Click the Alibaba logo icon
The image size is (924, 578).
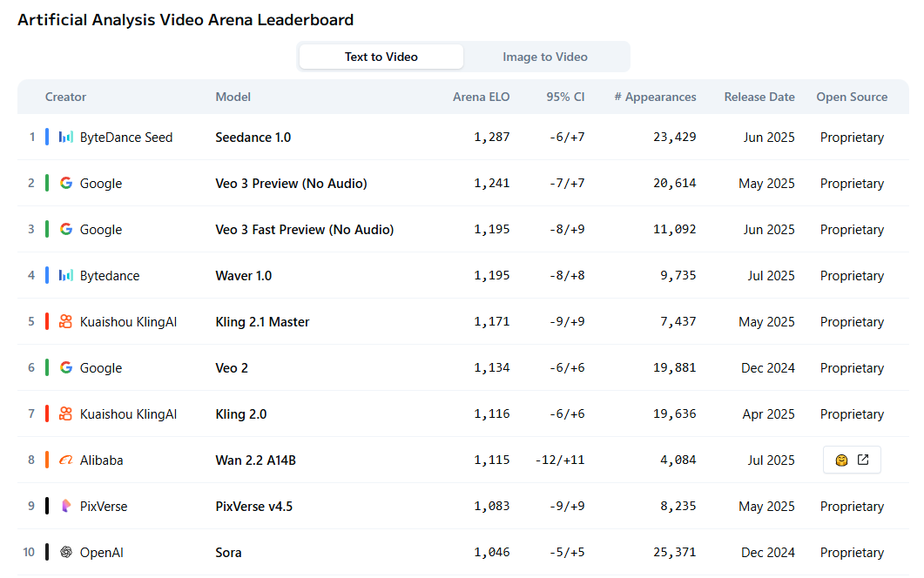point(66,460)
